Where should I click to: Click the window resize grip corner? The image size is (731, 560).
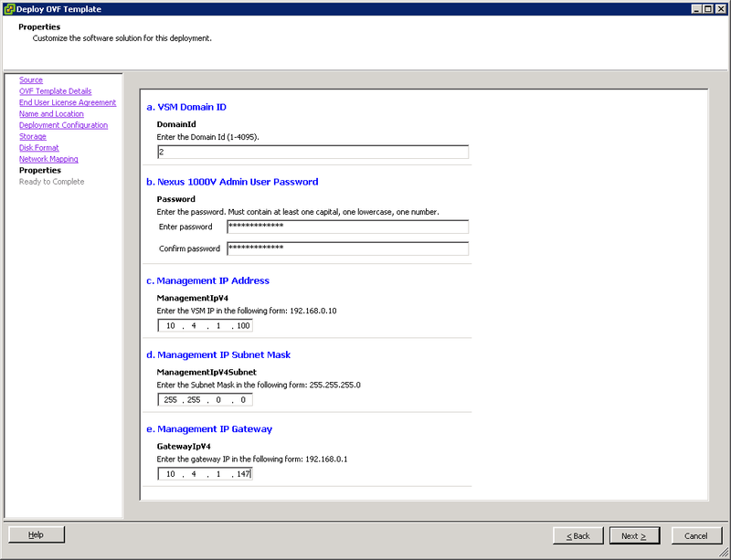(724, 553)
